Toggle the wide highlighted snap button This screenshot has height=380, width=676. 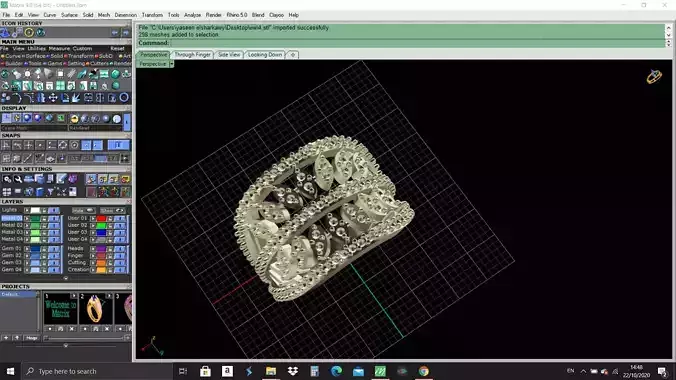(118, 145)
